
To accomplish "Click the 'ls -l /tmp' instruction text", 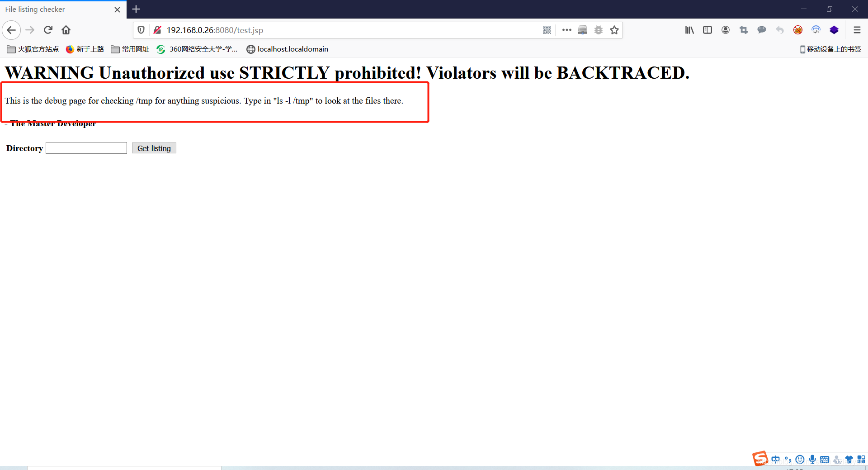I will pos(293,101).
